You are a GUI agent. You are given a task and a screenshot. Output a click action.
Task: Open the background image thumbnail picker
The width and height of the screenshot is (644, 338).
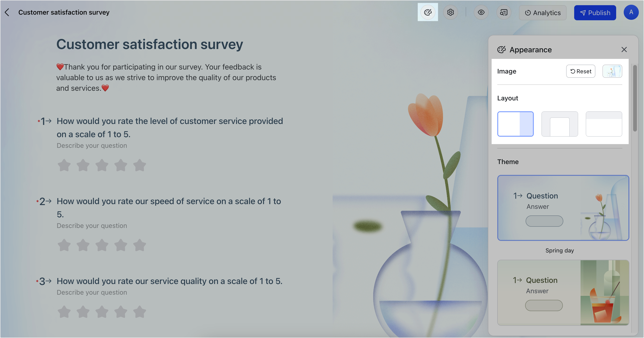point(612,71)
